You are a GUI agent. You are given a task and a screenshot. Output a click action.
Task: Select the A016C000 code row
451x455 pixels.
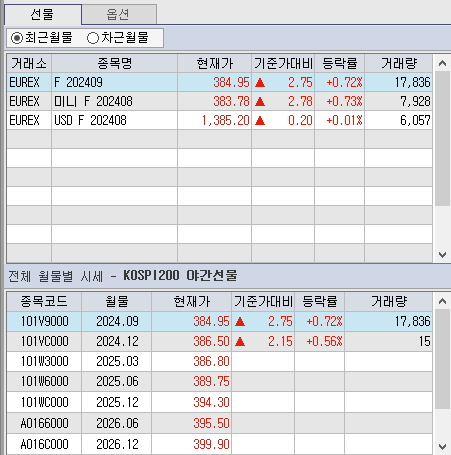point(220,444)
